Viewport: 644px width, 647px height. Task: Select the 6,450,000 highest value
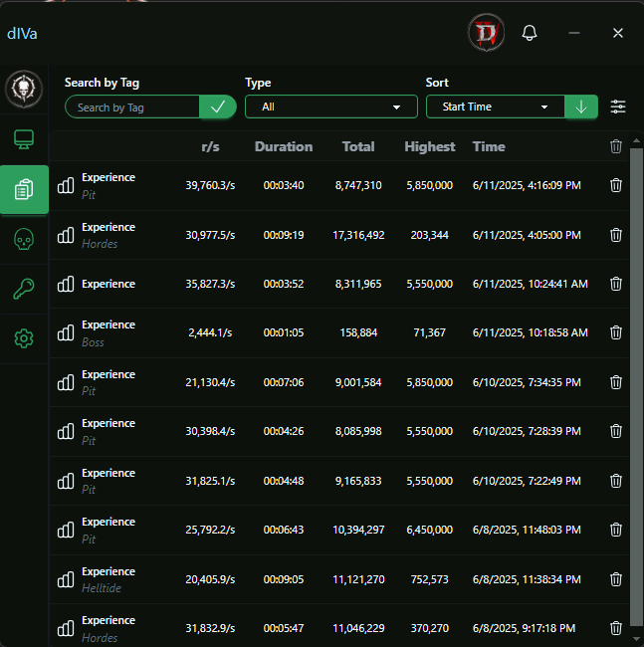coord(429,530)
